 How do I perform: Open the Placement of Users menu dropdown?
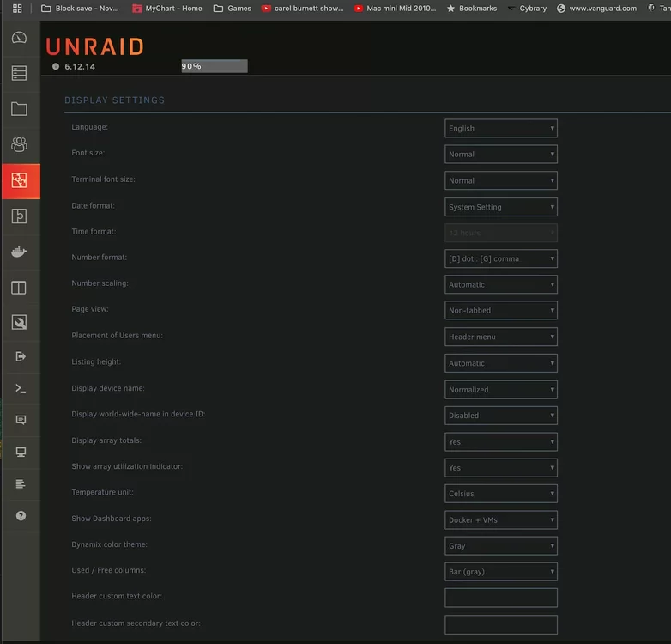501,337
